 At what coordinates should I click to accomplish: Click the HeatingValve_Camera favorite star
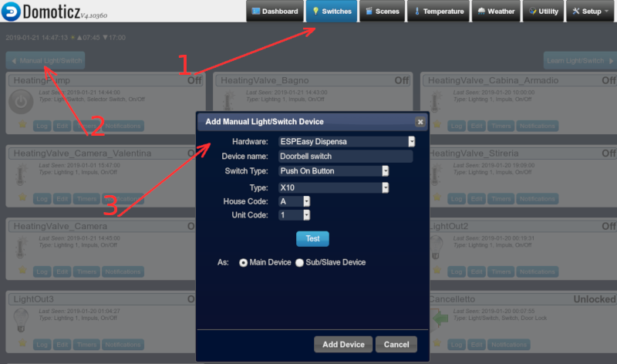[x=23, y=271]
